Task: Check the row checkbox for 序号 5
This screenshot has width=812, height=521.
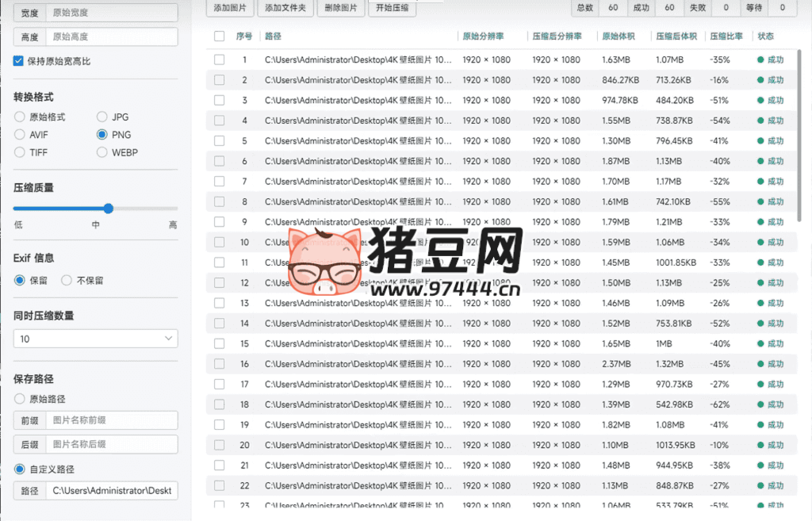Action: point(220,140)
